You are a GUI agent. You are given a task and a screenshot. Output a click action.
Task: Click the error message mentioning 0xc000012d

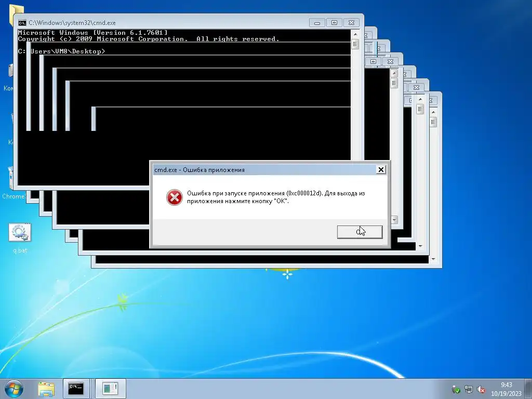tap(276, 197)
